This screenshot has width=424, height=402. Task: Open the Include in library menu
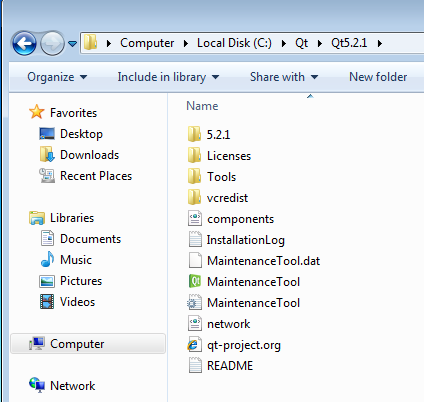point(168,77)
